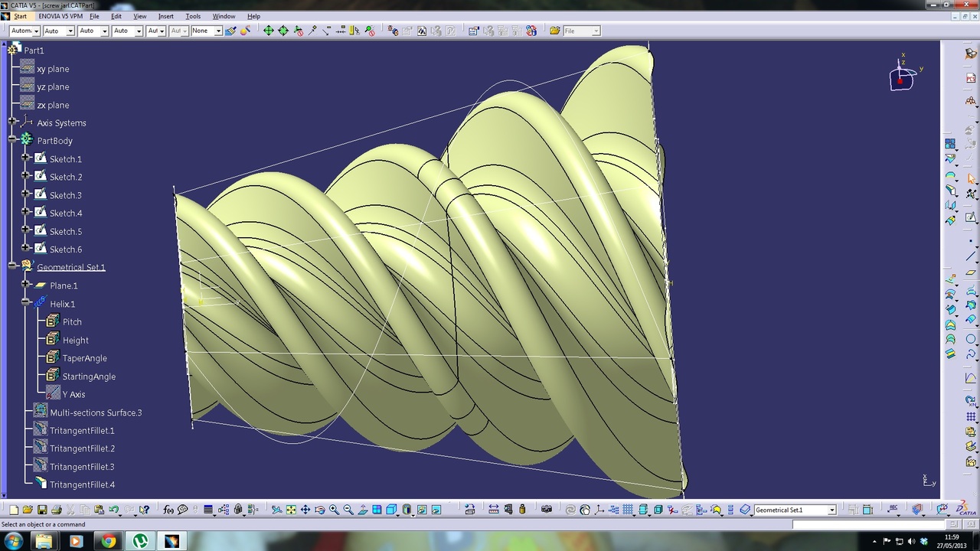Select the arrow Select tool in right toolbar
Viewport: 980px width, 551px height.
[971, 178]
